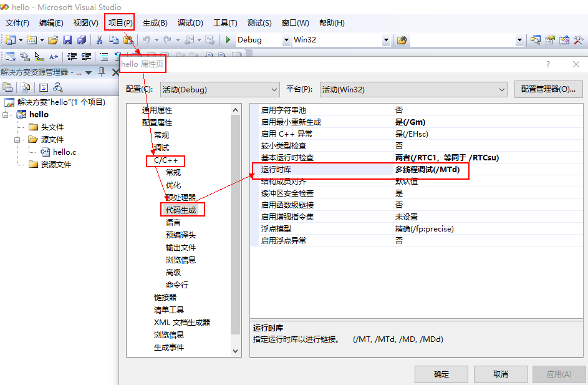Click the View Code icon in Solution Explorer
The image size is (588, 385).
44,87
